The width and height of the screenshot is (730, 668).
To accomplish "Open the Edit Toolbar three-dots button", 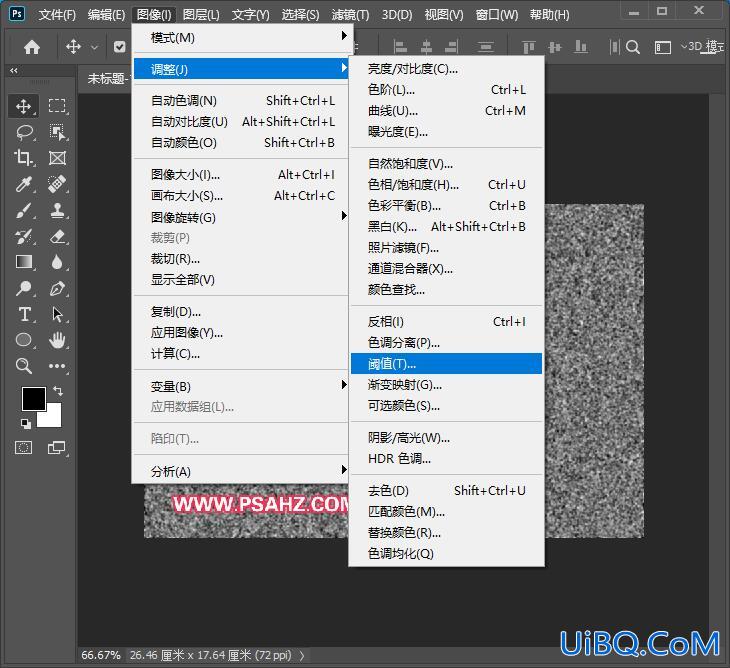I will coord(57,366).
